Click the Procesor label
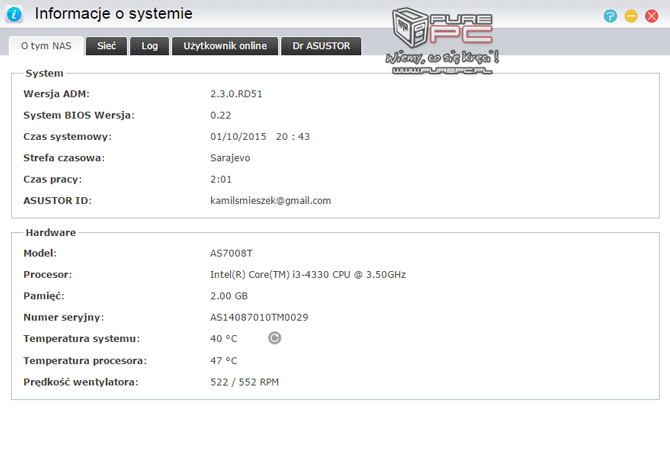Screen dimensions: 670x456 (47, 275)
